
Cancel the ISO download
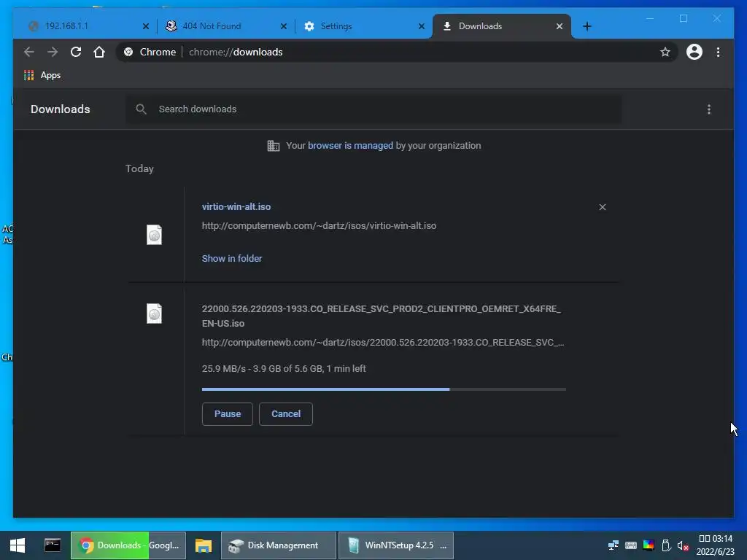click(286, 414)
